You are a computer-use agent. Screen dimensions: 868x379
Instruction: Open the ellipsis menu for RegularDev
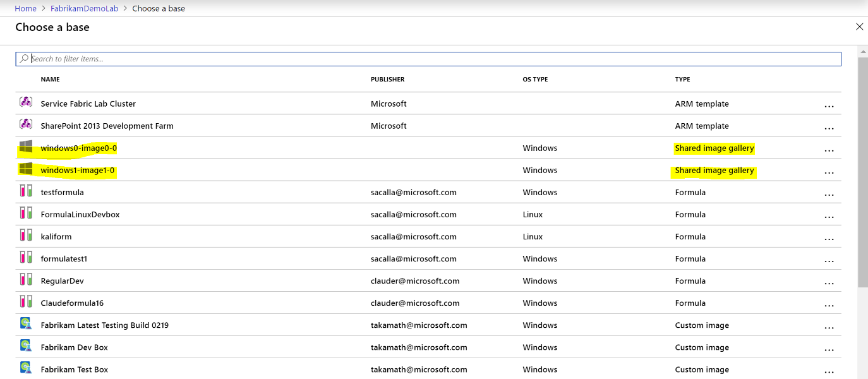pyautogui.click(x=829, y=283)
